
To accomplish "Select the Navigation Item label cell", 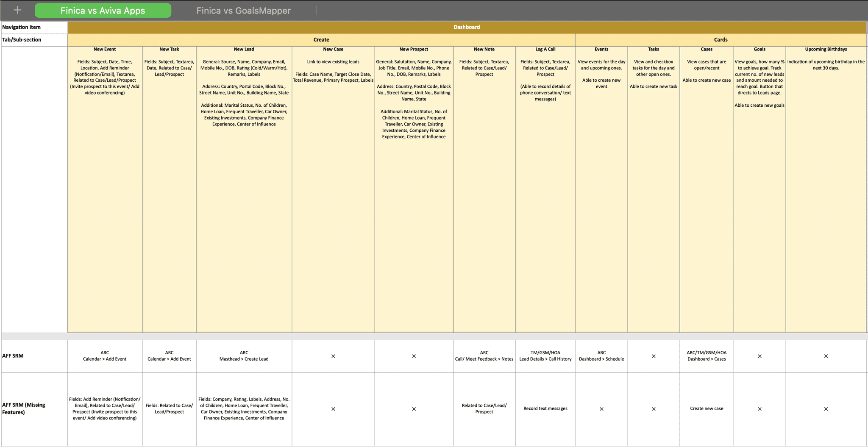I will click(34, 27).
